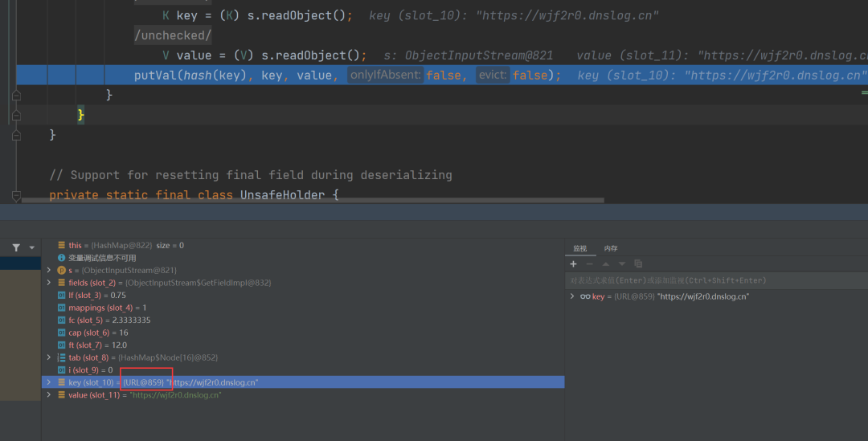Expand the key (slot_10) variable
This screenshot has height=441, width=868.
point(49,382)
